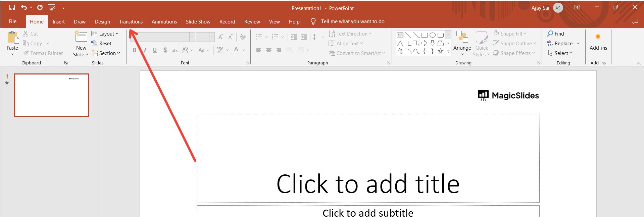Switch to the Transitions tab
This screenshot has width=644, height=217.
[131, 21]
